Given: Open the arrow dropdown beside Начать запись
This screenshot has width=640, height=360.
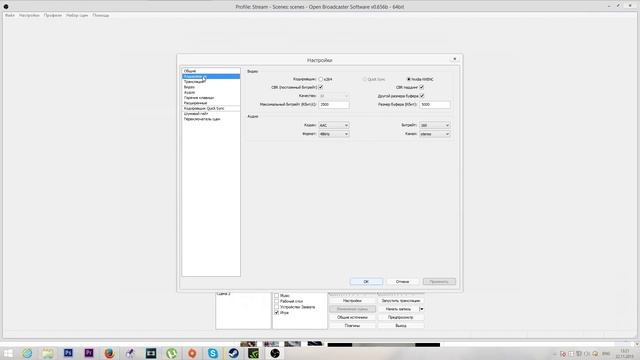Looking at the screenshot, I should [x=422, y=309].
